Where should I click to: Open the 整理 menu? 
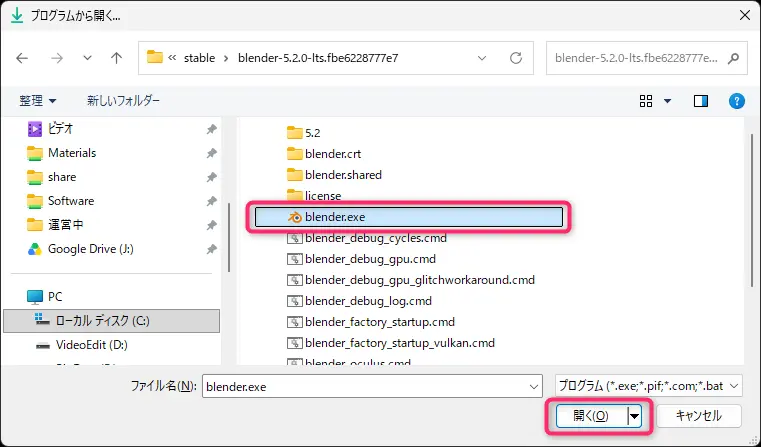point(38,101)
